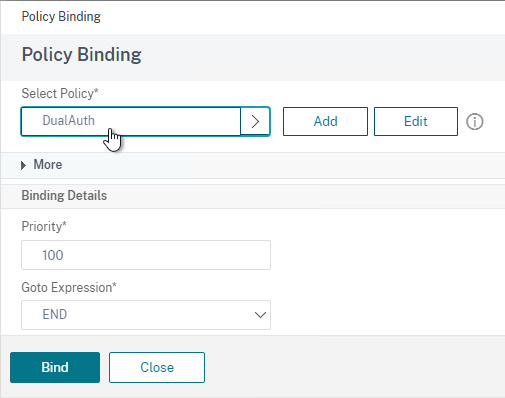Expand the More section triangle
This screenshot has width=505, height=398.
pos(23,165)
